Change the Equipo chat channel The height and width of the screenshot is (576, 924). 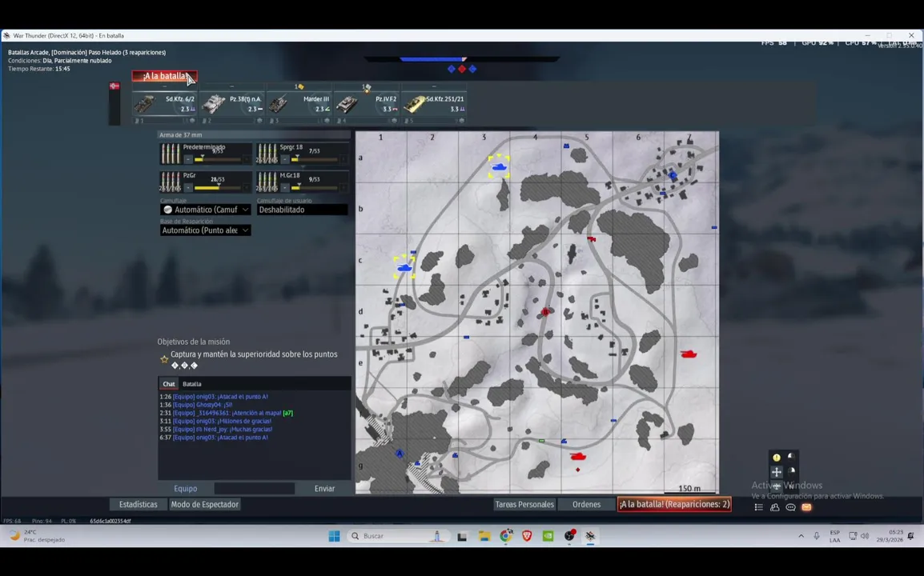tap(185, 488)
